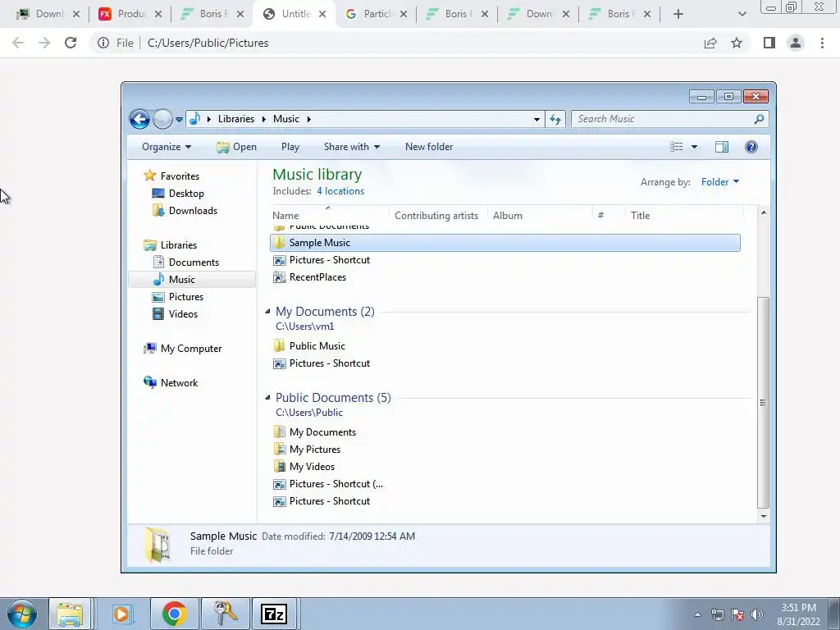Click the scrollbar up arrow
840x630 pixels.
pos(764,213)
